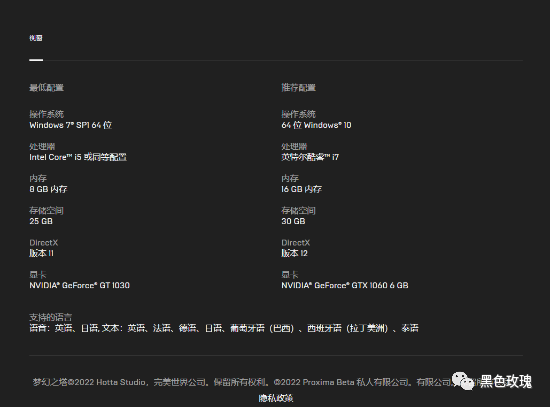Click the Intel Core i5 processor entry
This screenshot has width=550, height=407.
pyautogui.click(x=78, y=157)
